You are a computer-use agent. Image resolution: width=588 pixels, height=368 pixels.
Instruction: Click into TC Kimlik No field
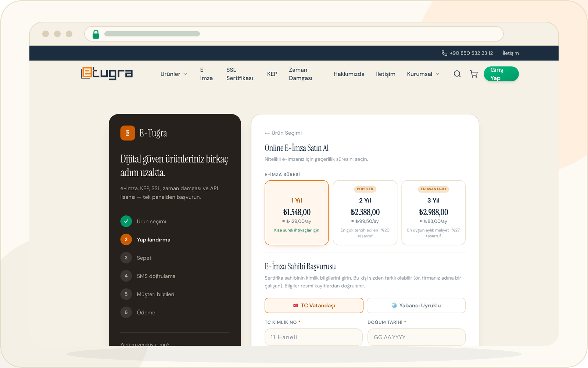point(313,337)
